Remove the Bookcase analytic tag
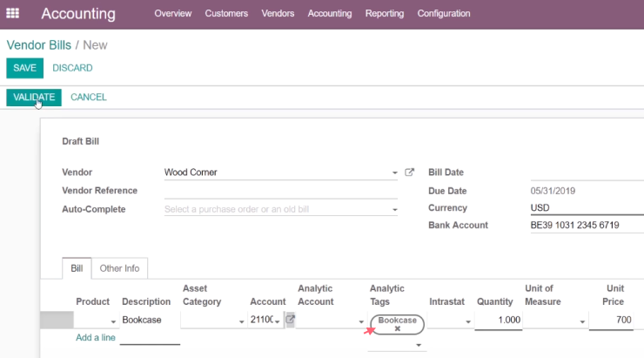 point(397,328)
